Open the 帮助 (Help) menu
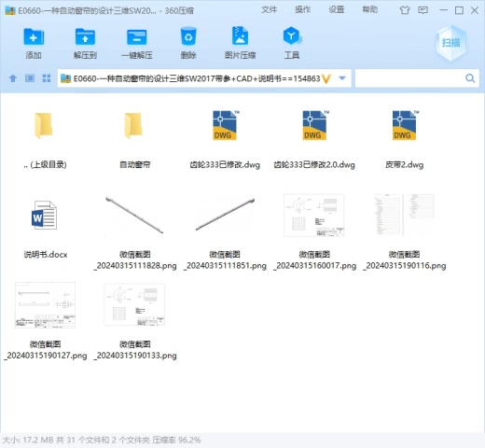 click(x=370, y=9)
